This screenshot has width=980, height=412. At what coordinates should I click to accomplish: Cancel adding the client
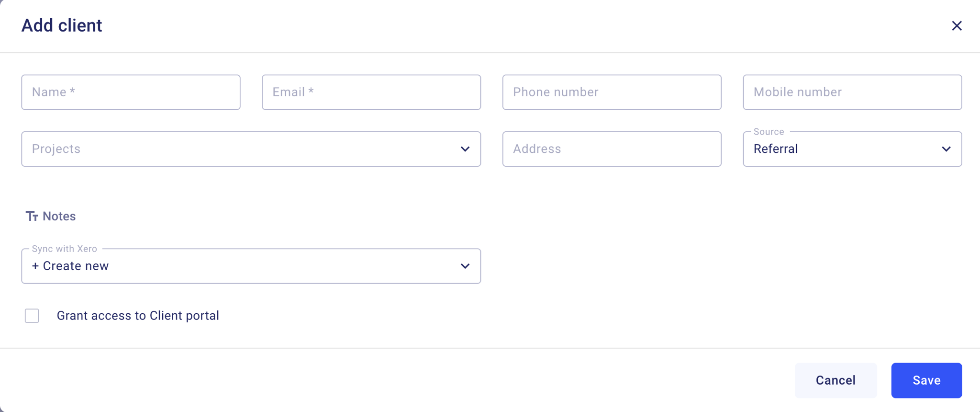835,380
